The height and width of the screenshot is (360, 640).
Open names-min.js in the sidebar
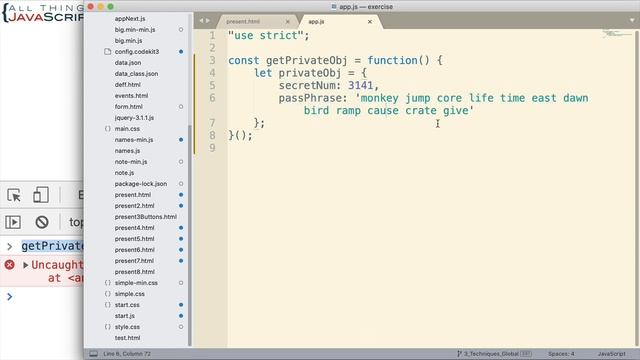click(x=134, y=140)
